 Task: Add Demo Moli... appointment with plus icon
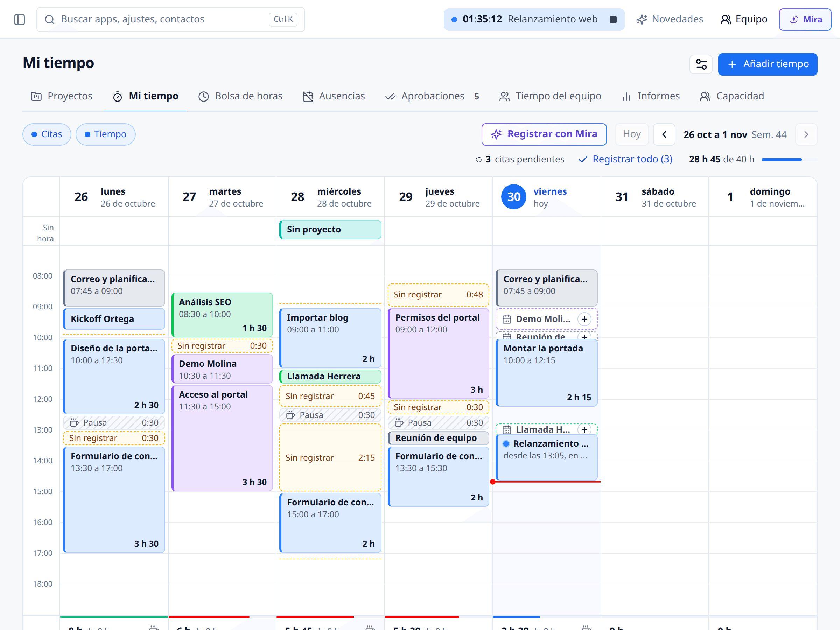[x=584, y=319]
